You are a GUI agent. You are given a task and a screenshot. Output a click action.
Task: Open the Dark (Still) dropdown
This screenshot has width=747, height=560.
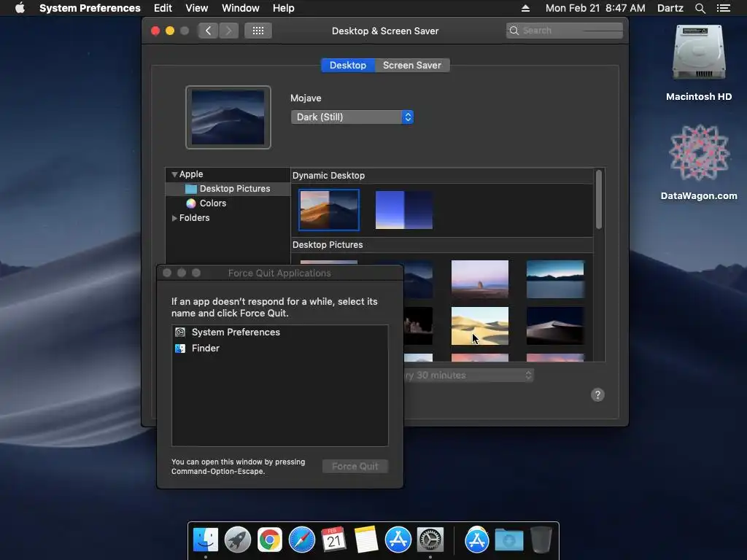[x=352, y=117]
